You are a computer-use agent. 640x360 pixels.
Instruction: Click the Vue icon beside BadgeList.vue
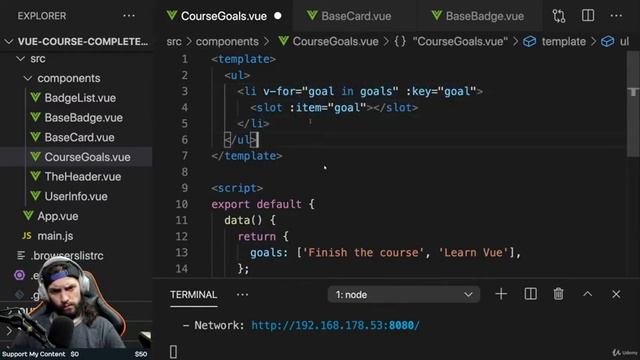(36, 98)
